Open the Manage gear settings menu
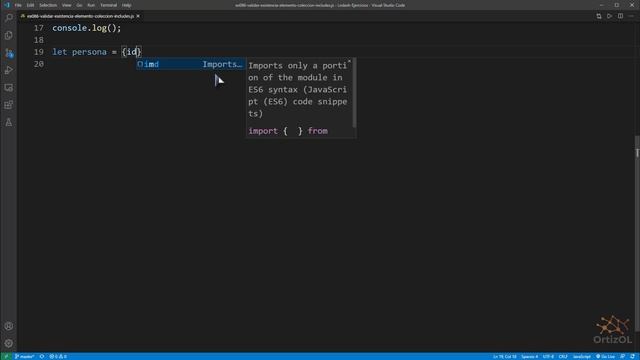The image size is (640, 360). point(9,343)
